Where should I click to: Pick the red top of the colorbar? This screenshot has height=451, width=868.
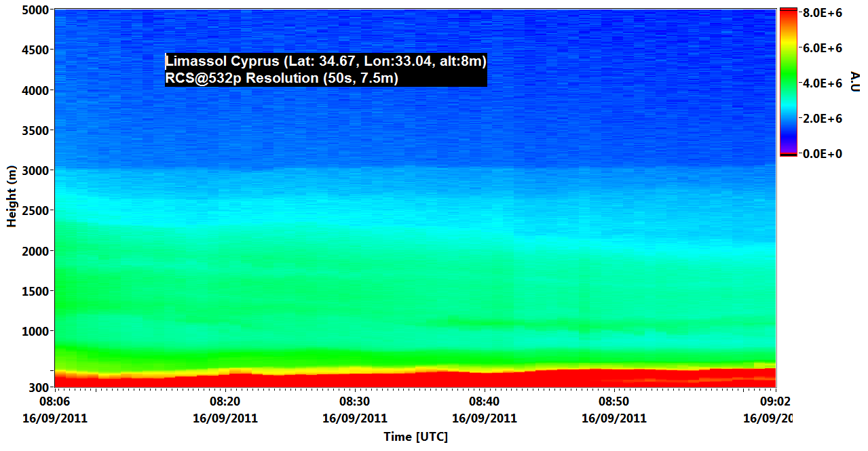(x=788, y=15)
